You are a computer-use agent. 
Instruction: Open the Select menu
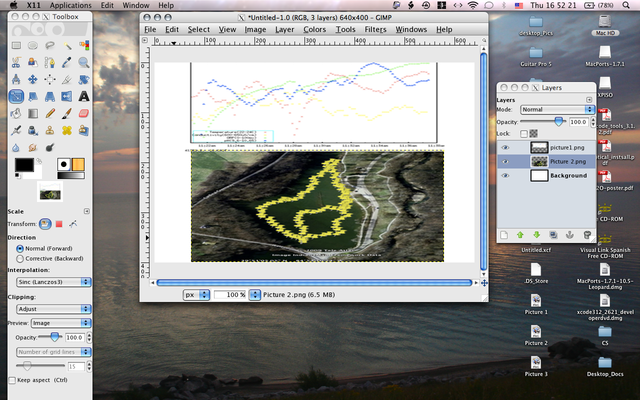(199, 29)
